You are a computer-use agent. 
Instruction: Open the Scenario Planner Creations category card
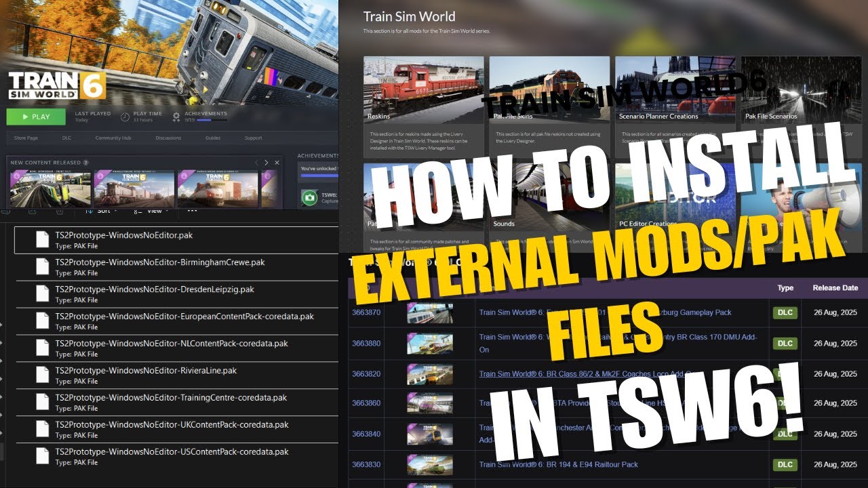pos(675,107)
